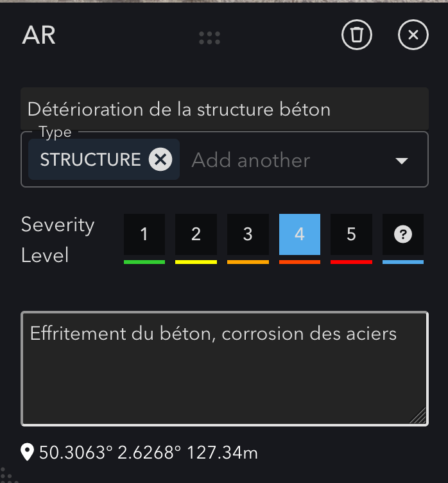The width and height of the screenshot is (448, 483).
Task: Grab the panel drag handle dots
Action: (210, 38)
